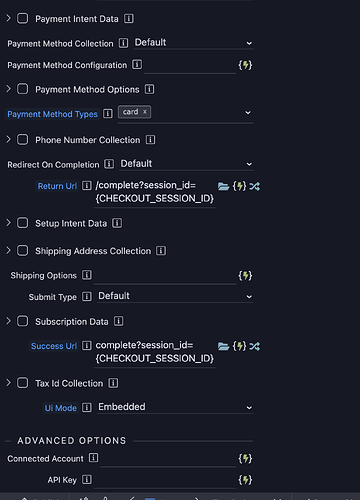Select the Success Url label
This screenshot has width=360, height=500.
pyautogui.click(x=54, y=346)
